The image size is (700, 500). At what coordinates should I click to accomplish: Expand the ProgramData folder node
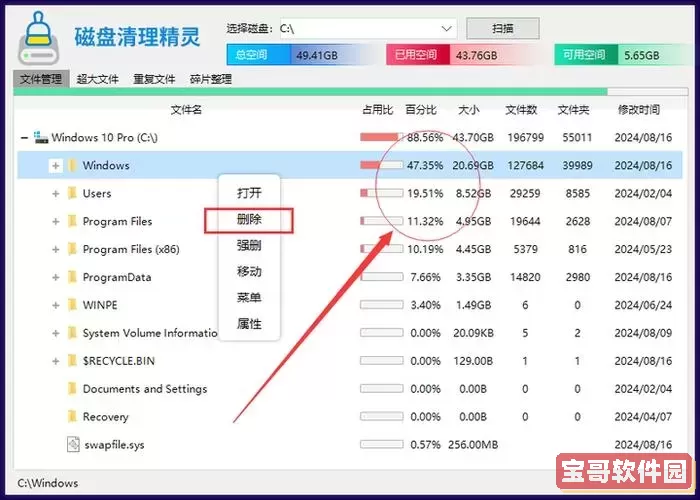[56, 277]
